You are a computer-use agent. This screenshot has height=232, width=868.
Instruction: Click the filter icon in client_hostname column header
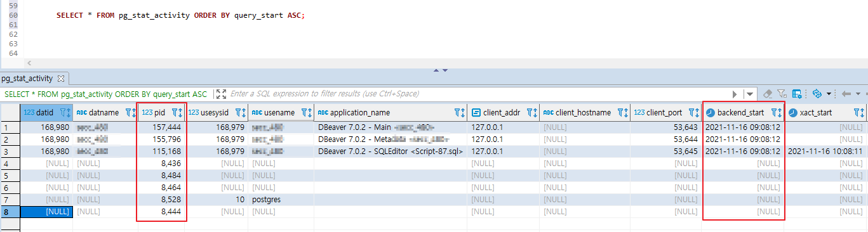(x=621, y=112)
